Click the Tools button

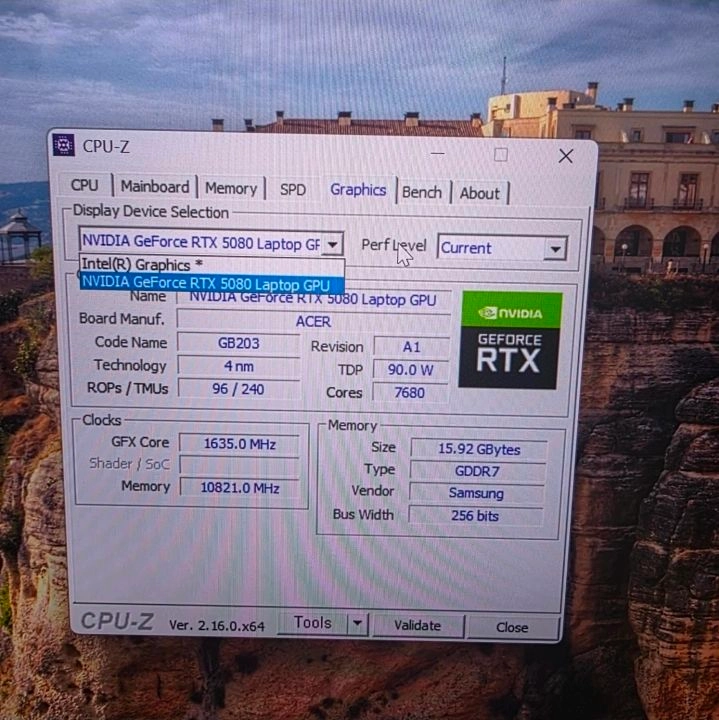pos(313,623)
